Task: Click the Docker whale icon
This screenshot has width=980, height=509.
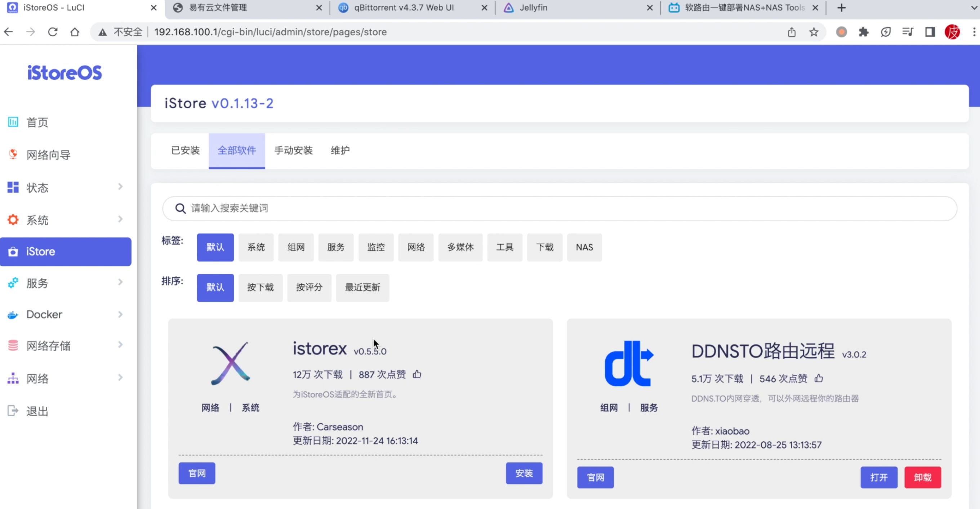Action: point(13,315)
